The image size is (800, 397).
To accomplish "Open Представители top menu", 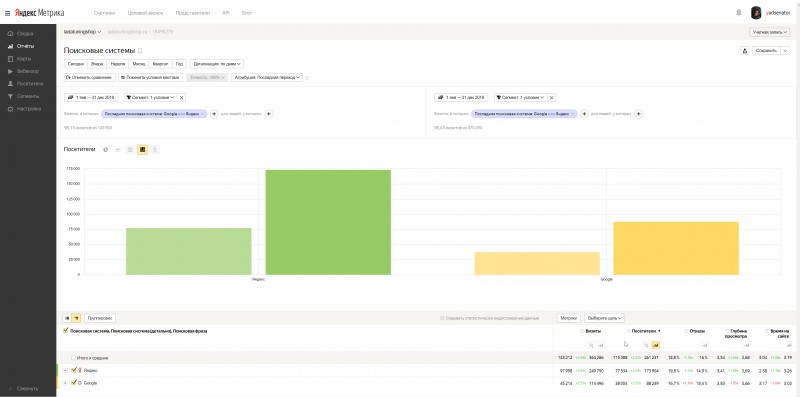I will tap(193, 13).
